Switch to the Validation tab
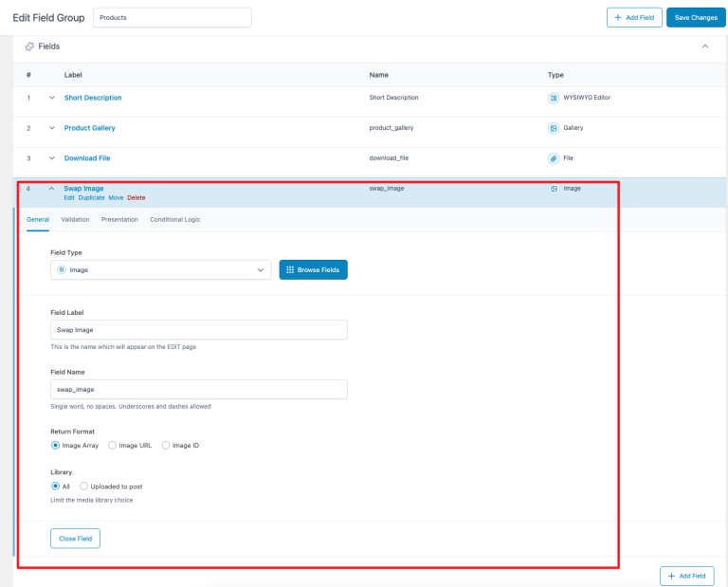Image resolution: width=728 pixels, height=587 pixels. [75, 219]
